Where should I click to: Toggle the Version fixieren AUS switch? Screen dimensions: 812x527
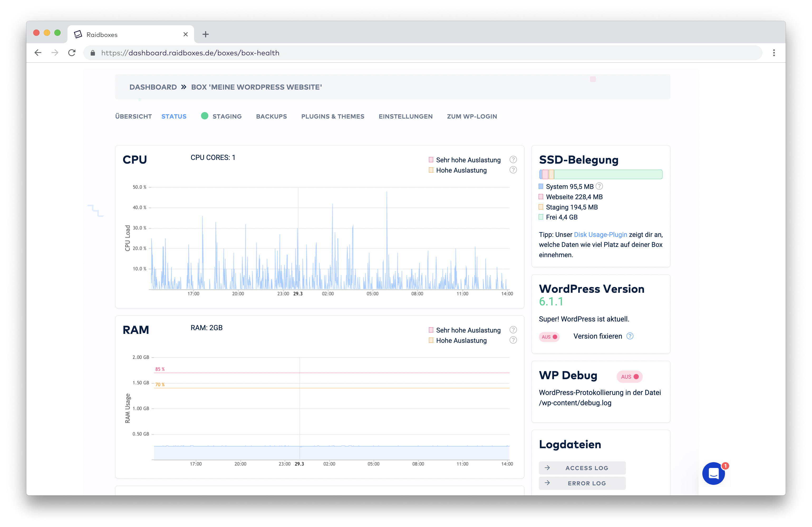tap(549, 337)
